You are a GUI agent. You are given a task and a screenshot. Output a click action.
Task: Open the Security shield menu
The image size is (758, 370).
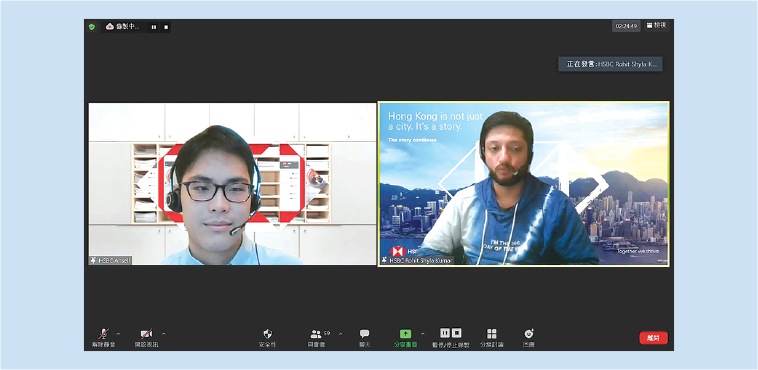(267, 337)
